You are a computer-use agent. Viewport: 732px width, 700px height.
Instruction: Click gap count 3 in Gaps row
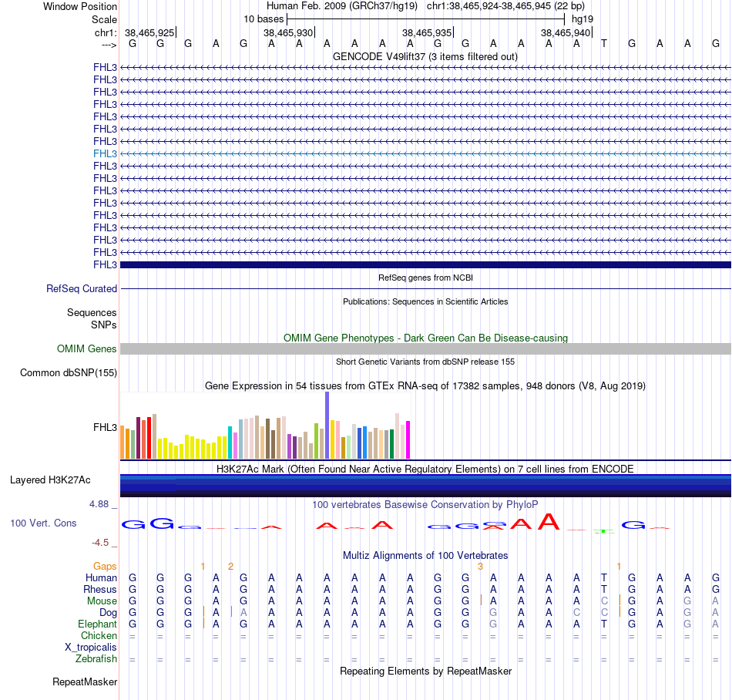[x=480, y=567]
